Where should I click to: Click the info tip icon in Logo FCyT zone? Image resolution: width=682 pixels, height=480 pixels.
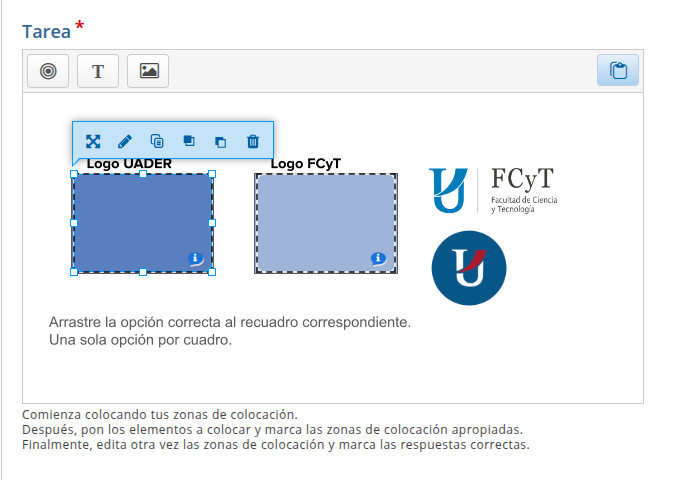pos(378,259)
